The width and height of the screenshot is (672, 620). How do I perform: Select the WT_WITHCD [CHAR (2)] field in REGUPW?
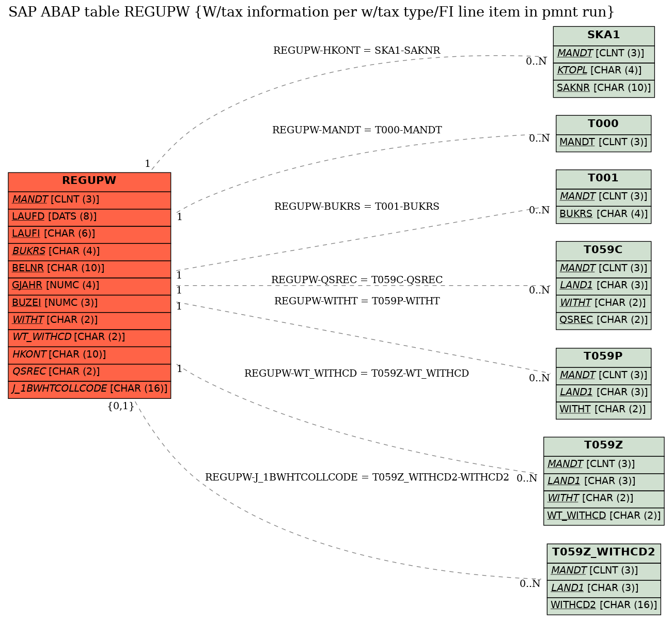[x=89, y=338]
